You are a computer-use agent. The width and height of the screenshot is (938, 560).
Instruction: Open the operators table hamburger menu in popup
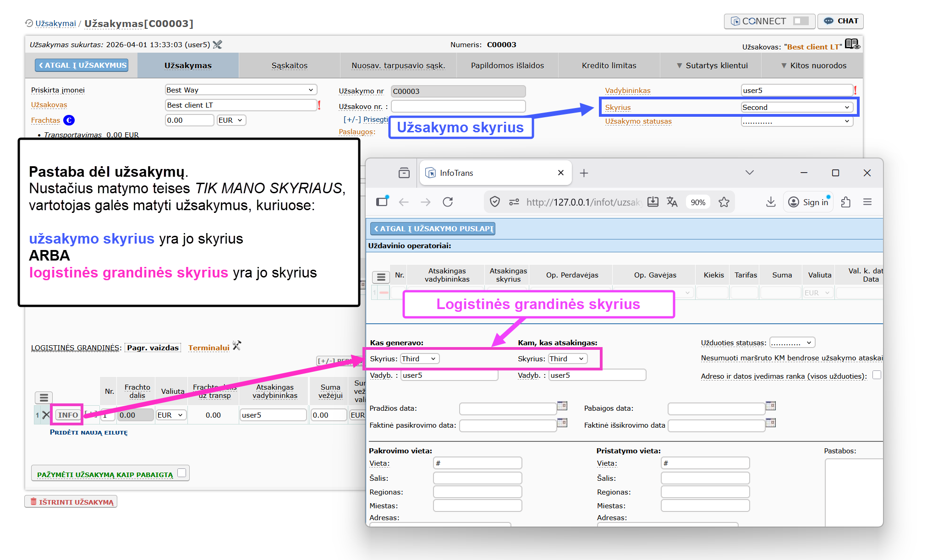coord(381,277)
